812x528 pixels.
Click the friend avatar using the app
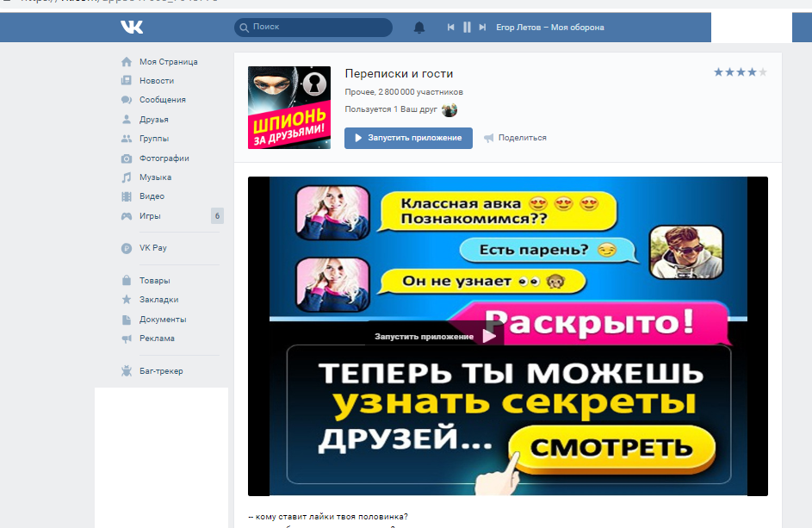pyautogui.click(x=449, y=110)
